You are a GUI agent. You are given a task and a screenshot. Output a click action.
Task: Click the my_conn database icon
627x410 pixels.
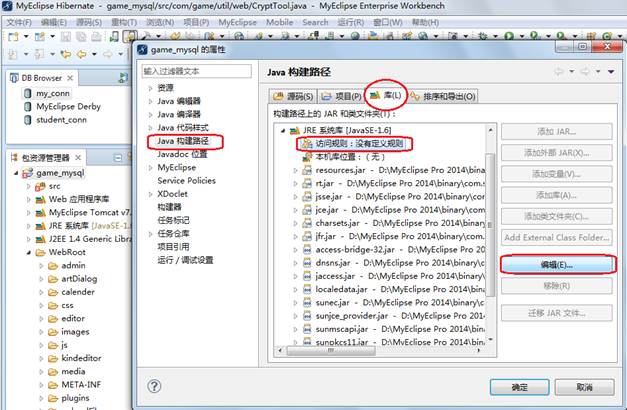point(27,94)
